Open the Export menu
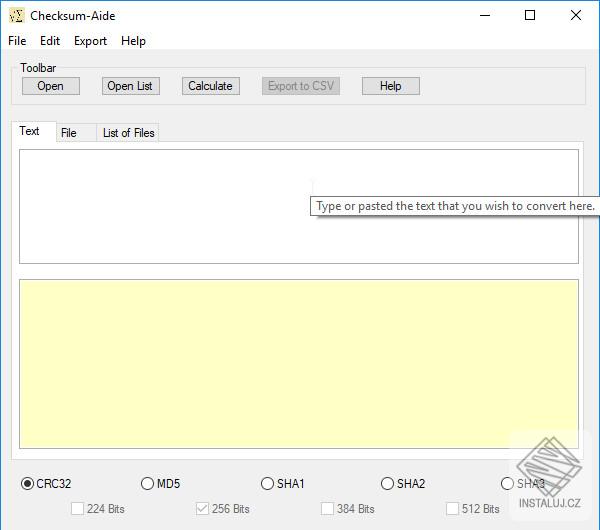 pos(90,41)
